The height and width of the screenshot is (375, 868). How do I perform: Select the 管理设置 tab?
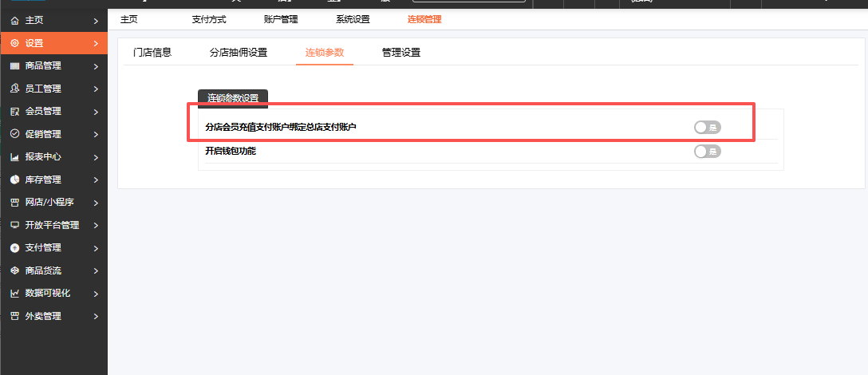[400, 53]
